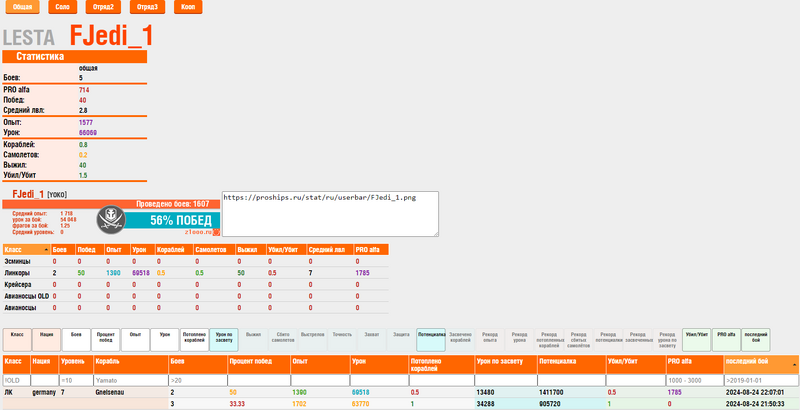Toggle the Выжил column button
Viewport: 800px width, 410px height.
click(x=254, y=339)
